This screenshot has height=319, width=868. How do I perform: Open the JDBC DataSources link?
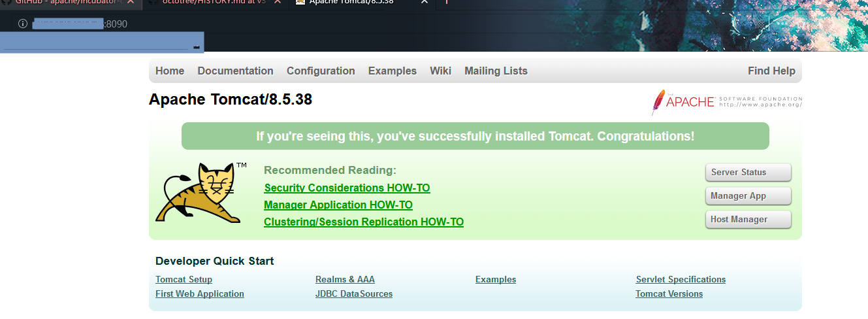(354, 294)
